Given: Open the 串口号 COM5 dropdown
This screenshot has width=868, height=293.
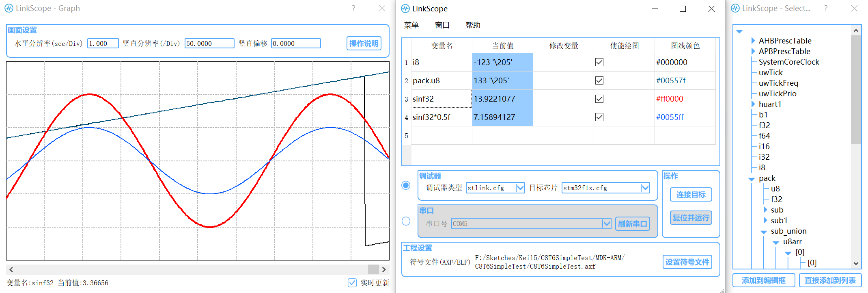Looking at the screenshot, I should pyautogui.click(x=531, y=224).
